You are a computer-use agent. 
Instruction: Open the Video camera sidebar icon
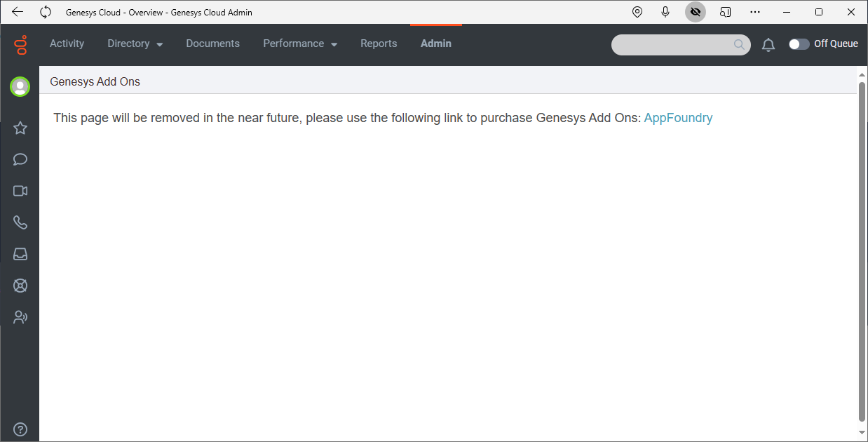pos(20,191)
